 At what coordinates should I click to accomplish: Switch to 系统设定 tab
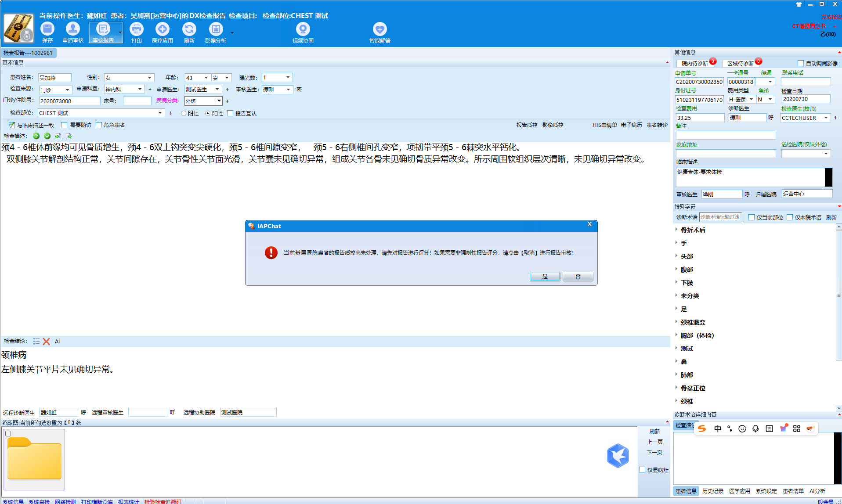pos(766,491)
